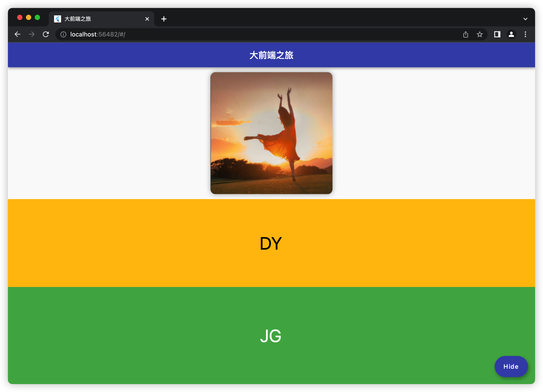The width and height of the screenshot is (543, 392).
Task: Open the side panel icon
Action: [x=497, y=34]
